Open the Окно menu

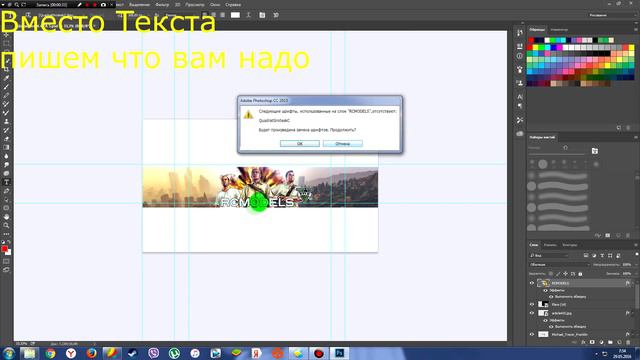click(215, 5)
